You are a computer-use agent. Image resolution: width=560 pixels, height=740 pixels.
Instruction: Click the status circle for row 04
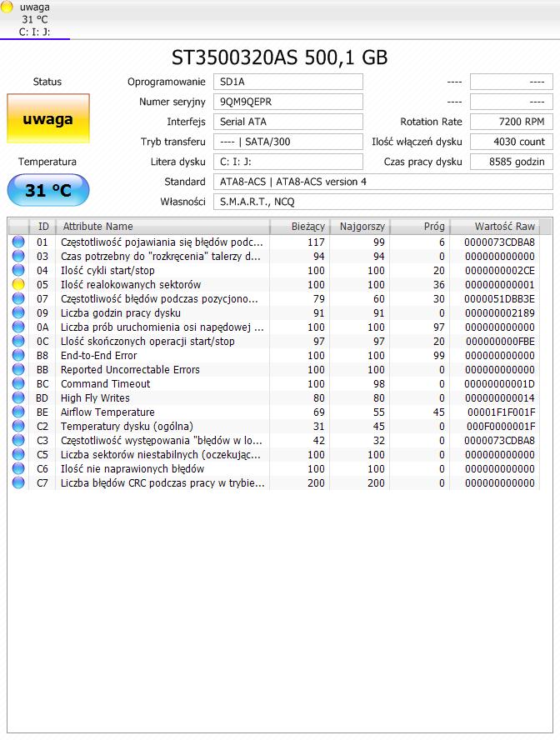(x=18, y=271)
